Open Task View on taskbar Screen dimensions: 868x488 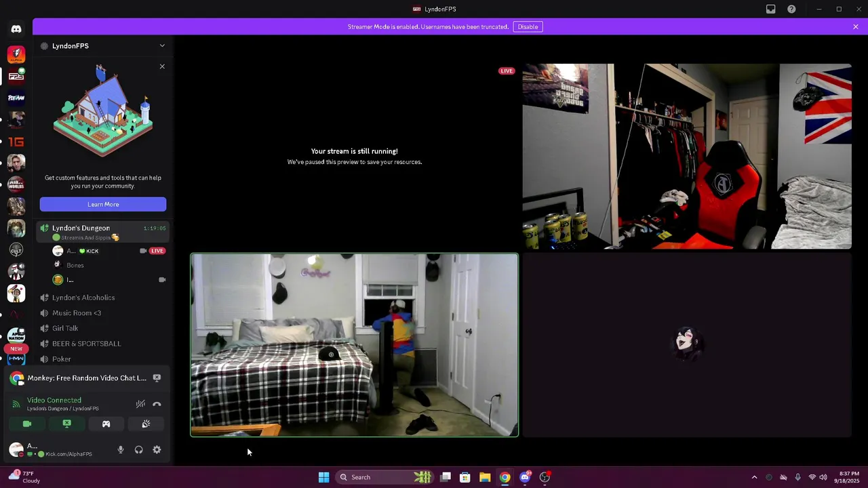446,477
